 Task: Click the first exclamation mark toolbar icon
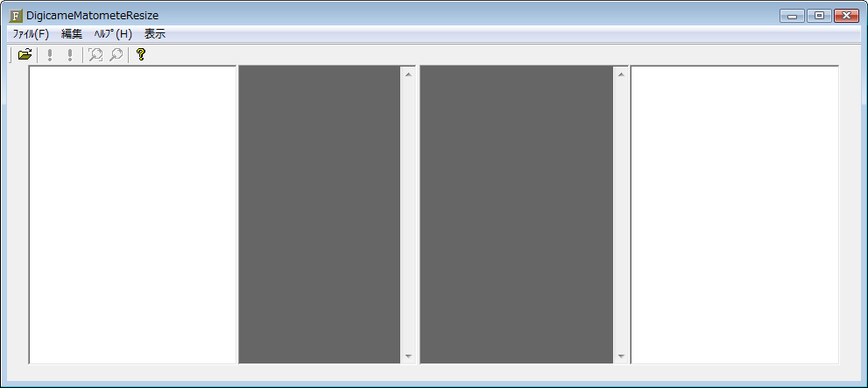50,55
